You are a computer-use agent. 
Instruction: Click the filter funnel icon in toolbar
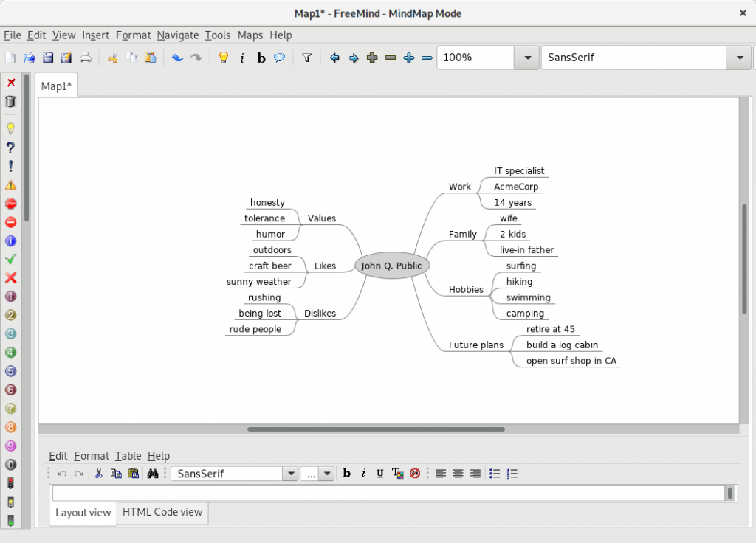tap(307, 58)
